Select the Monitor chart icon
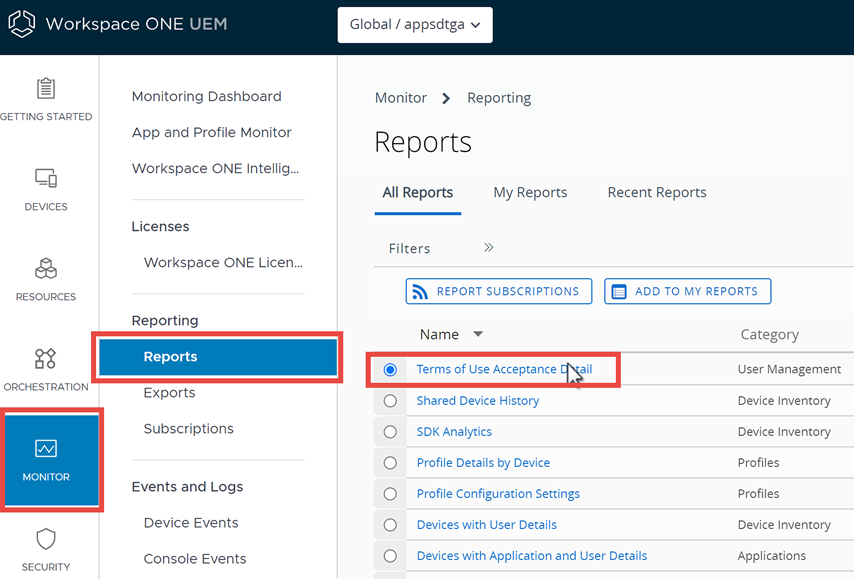This screenshot has width=854, height=579. tap(46, 448)
